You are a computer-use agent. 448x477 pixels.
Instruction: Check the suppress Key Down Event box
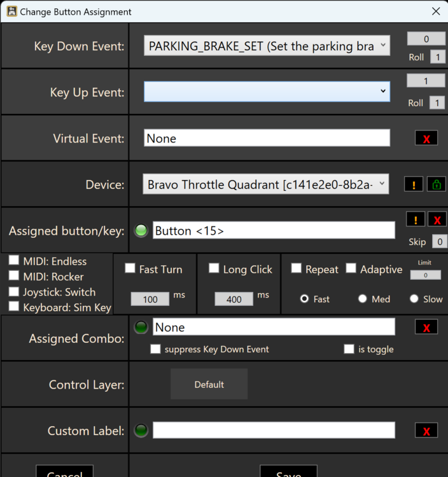pyautogui.click(x=155, y=349)
